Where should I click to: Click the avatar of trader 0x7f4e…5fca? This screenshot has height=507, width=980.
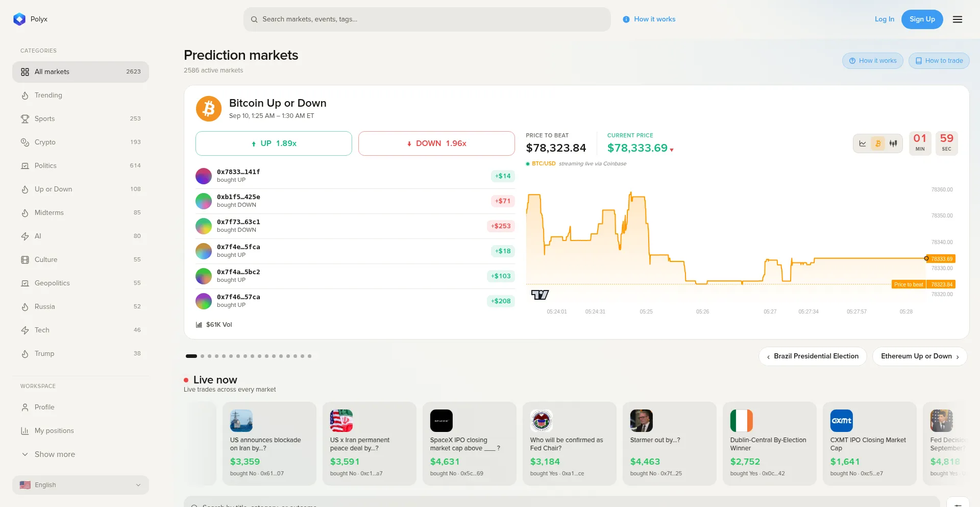click(204, 251)
